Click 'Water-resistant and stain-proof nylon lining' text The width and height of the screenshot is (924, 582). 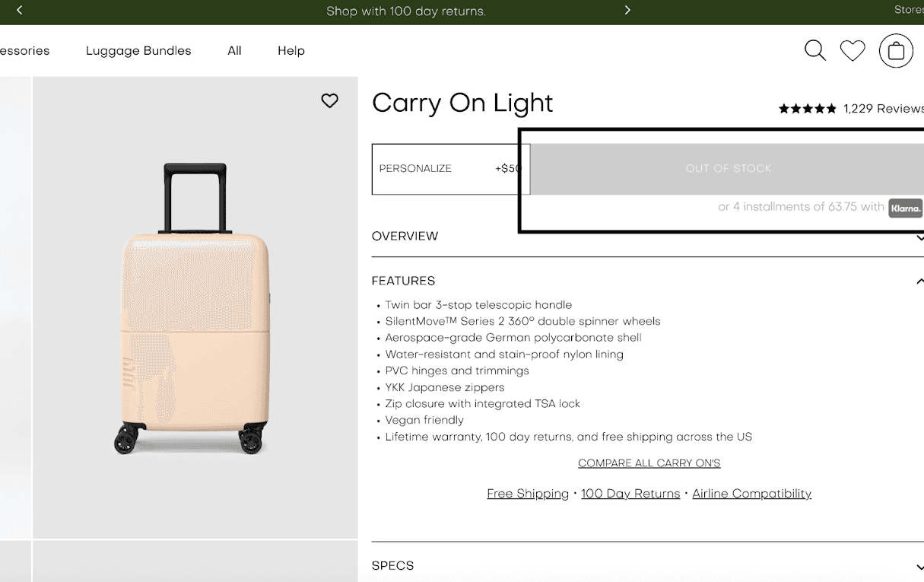pyautogui.click(x=504, y=355)
